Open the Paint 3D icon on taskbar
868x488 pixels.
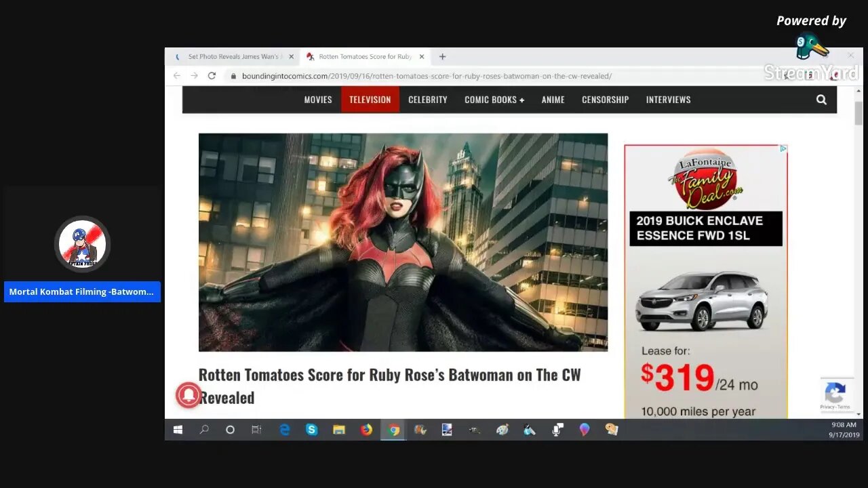click(585, 430)
